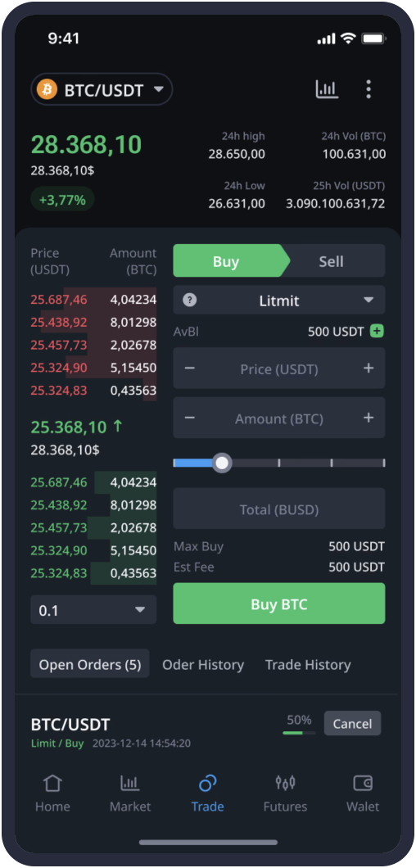Focus the Amount (BTC) input field
The height and width of the screenshot is (868, 416).
(279, 418)
